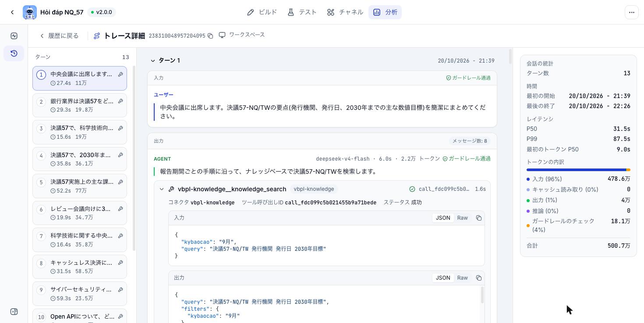644x323 pixels.
Task: Select Raw view for the 入力 block
Action: [463, 218]
